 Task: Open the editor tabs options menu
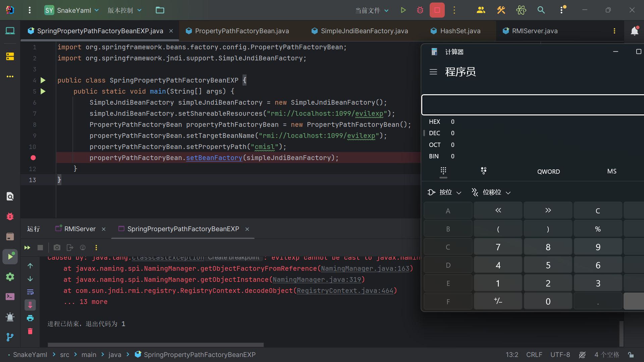click(x=614, y=31)
